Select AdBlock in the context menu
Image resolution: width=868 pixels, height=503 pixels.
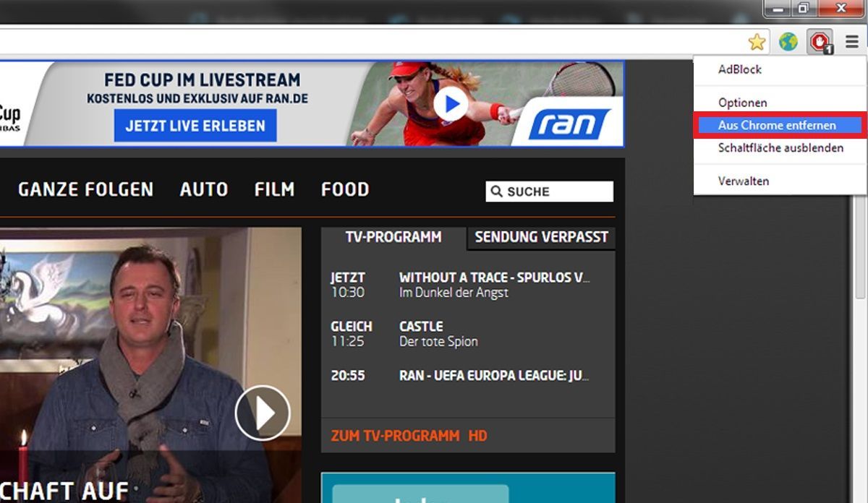click(x=739, y=69)
